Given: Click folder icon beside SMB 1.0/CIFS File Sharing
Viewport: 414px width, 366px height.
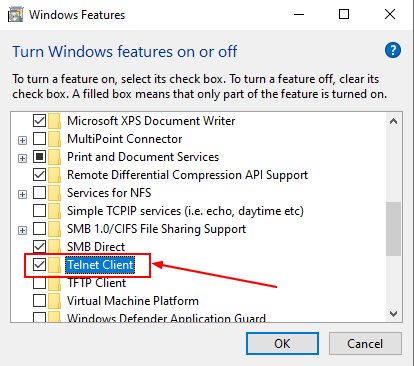Looking at the screenshot, I should click(x=54, y=229).
